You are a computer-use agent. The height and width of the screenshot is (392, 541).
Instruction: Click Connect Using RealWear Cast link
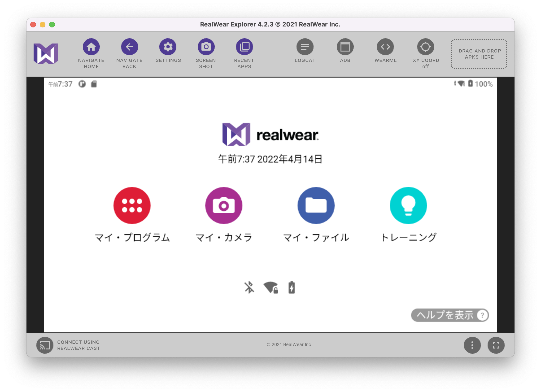tap(78, 345)
